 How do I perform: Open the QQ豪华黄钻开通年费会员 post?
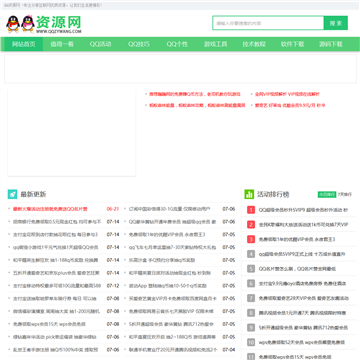tap(172, 222)
